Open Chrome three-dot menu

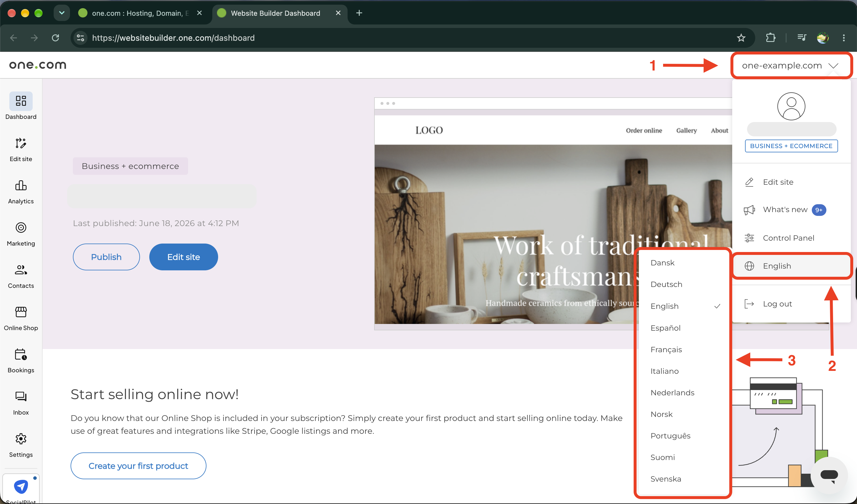pyautogui.click(x=844, y=38)
